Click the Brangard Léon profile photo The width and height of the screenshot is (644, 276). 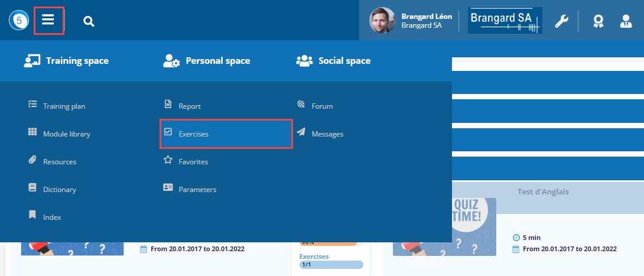[x=382, y=21]
